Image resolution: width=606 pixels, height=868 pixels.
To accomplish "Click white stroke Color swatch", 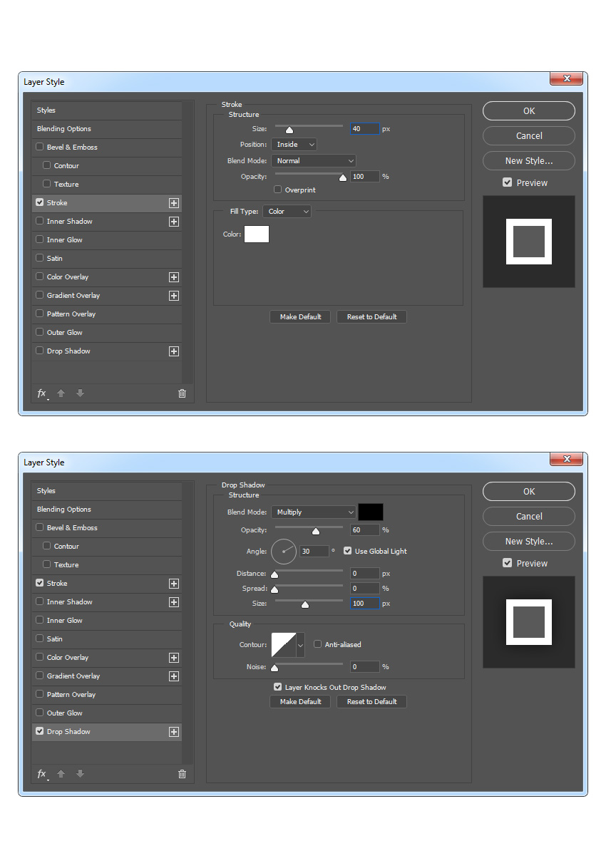I will (257, 234).
